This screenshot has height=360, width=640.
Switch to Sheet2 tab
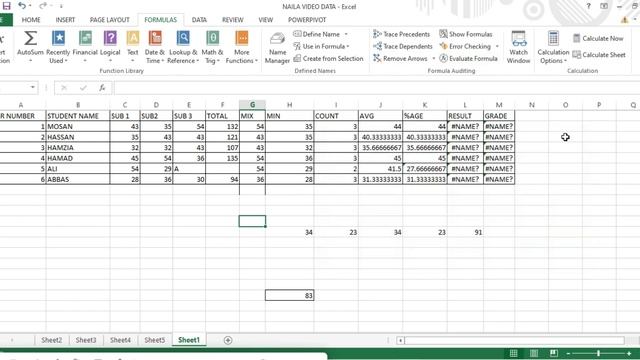pyautogui.click(x=52, y=340)
